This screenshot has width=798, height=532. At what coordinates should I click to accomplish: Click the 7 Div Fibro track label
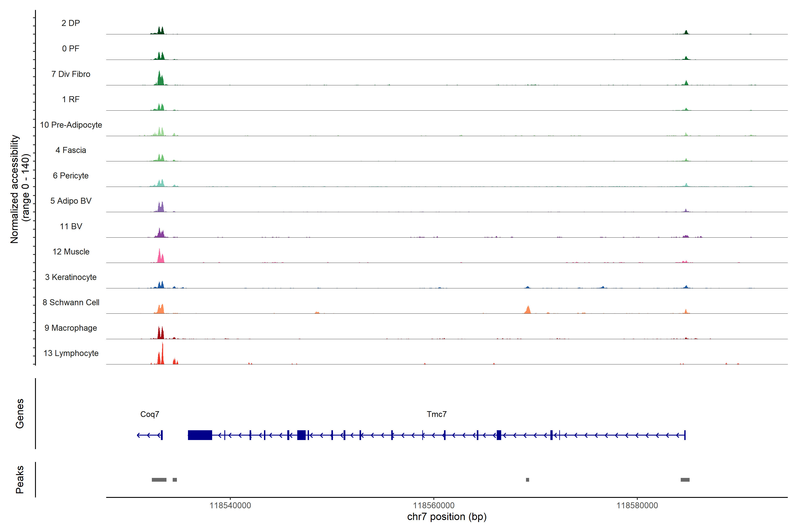coord(70,74)
